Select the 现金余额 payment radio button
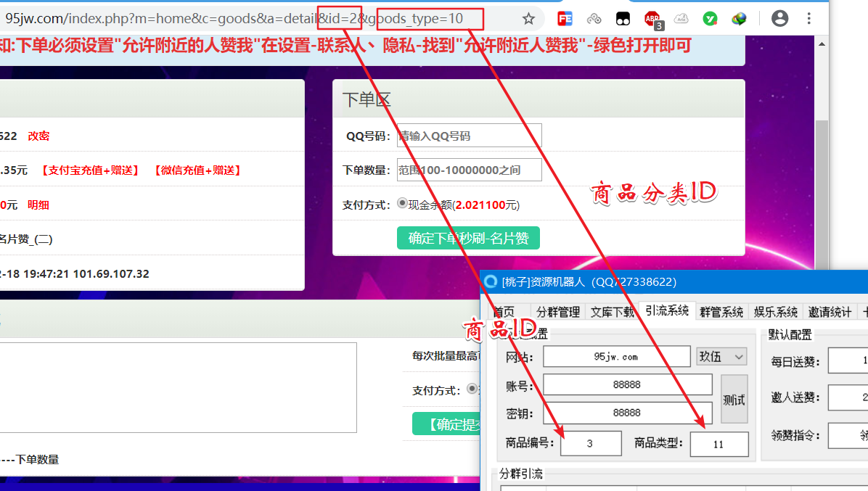This screenshot has height=491, width=868. pyautogui.click(x=403, y=204)
